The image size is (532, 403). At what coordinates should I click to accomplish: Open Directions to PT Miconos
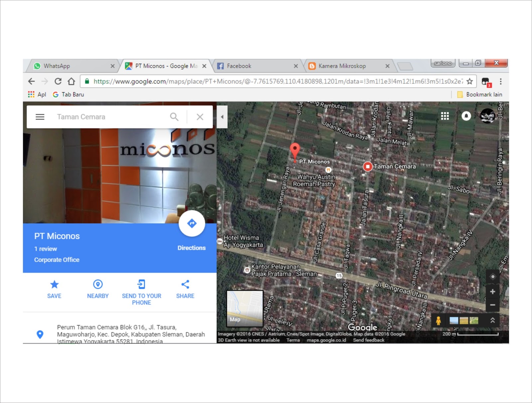click(192, 224)
